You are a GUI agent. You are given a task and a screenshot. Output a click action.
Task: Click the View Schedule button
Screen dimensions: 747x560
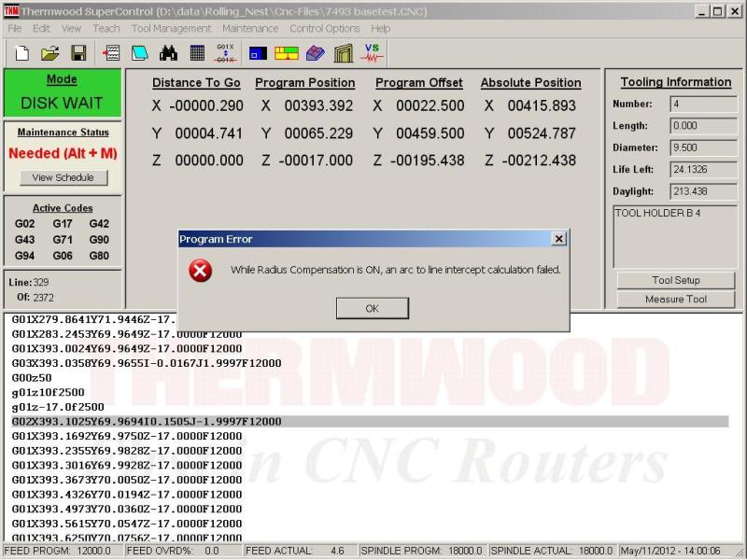point(63,177)
